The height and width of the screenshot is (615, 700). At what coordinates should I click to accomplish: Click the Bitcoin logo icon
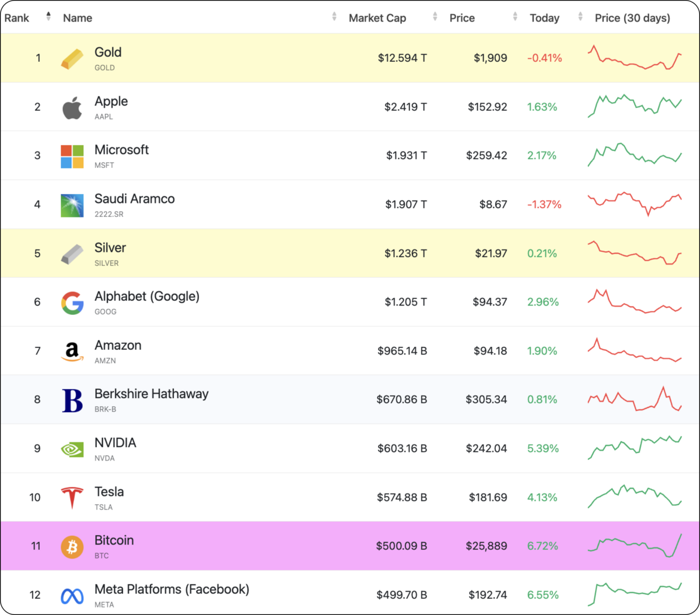(x=72, y=547)
